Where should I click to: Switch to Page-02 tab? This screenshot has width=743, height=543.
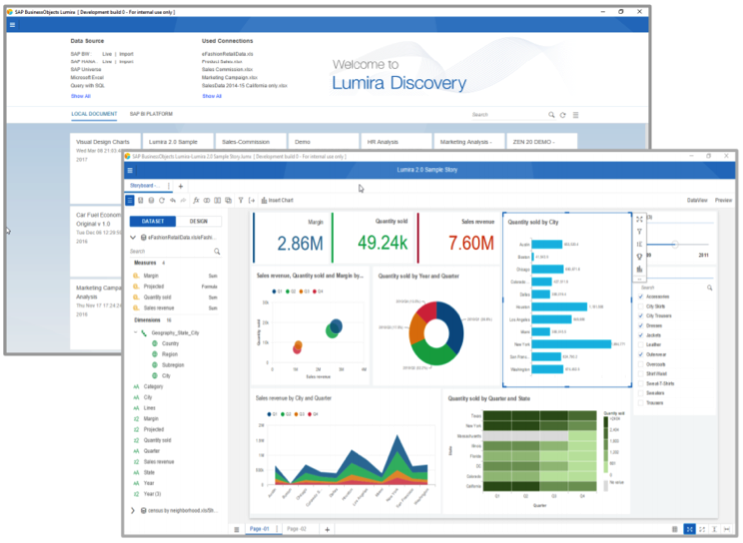pyautogui.click(x=297, y=529)
